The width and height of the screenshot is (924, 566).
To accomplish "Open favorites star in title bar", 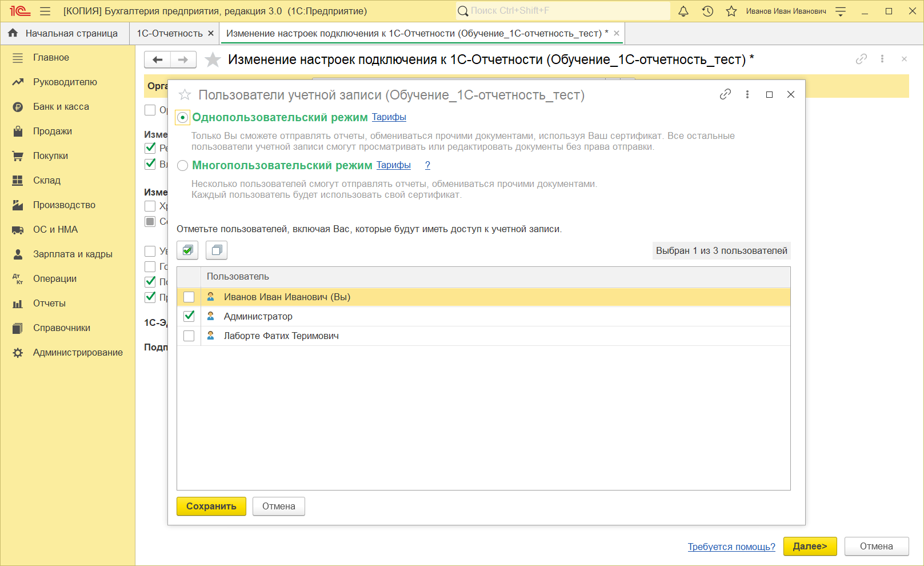I will click(731, 11).
